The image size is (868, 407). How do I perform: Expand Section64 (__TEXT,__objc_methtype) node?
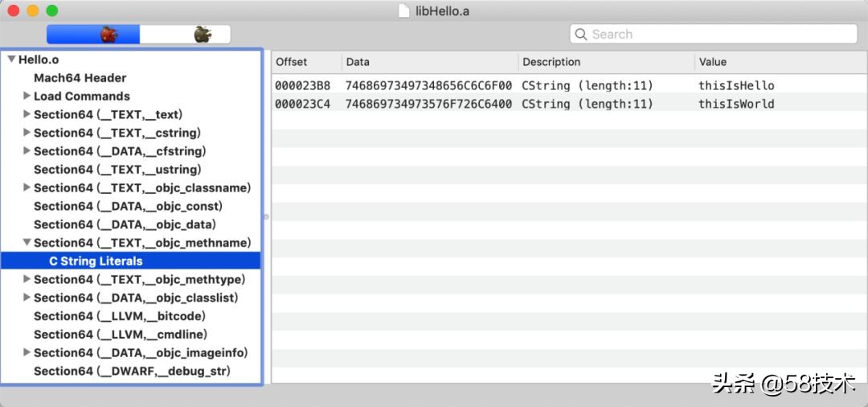coord(27,279)
